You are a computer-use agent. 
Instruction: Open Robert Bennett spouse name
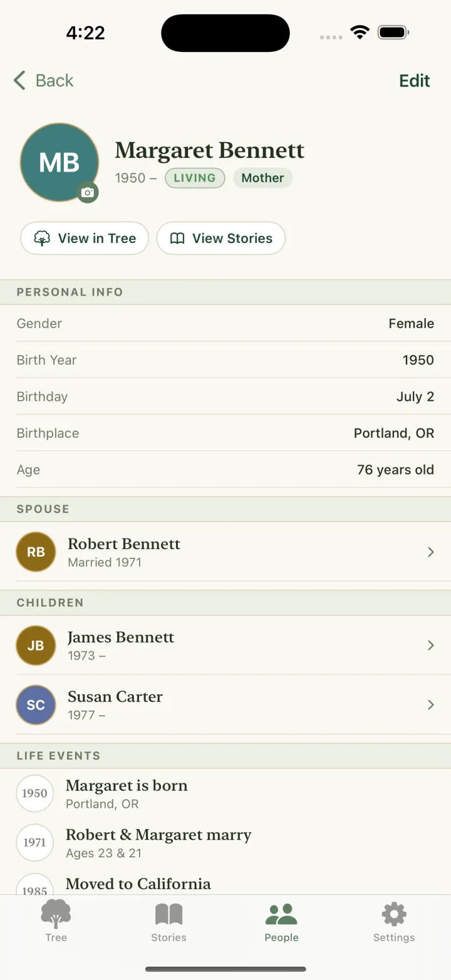[x=124, y=544]
